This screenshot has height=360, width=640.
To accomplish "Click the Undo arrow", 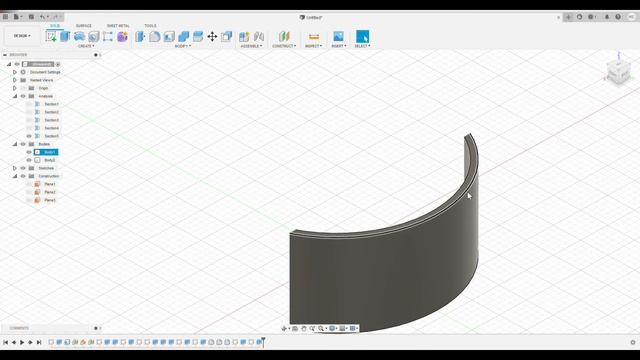I will click(42, 17).
